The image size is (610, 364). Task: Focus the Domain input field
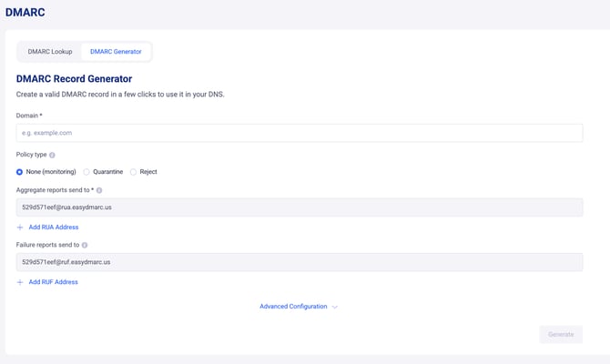click(299, 133)
